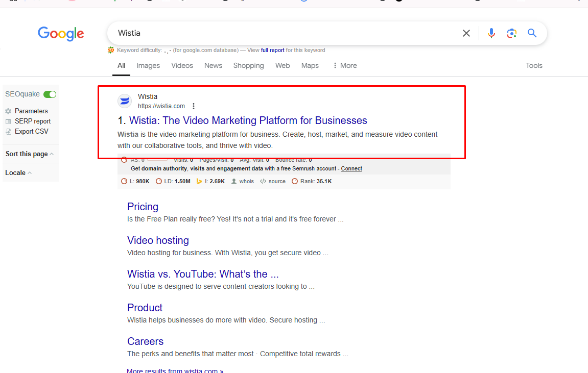
Task: Open Google Lens image search icon
Action: click(x=511, y=33)
